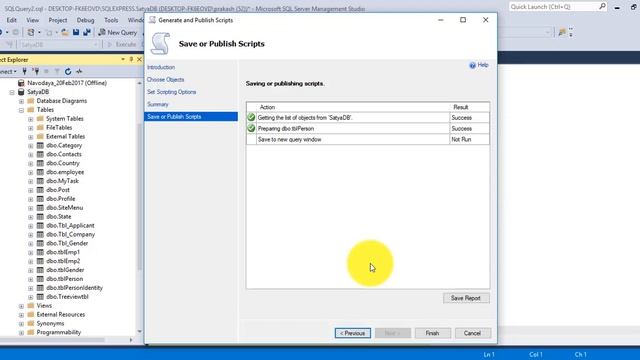Select the dbo.Contacts table
Image resolution: width=640 pixels, height=360 pixels.
coord(64,154)
